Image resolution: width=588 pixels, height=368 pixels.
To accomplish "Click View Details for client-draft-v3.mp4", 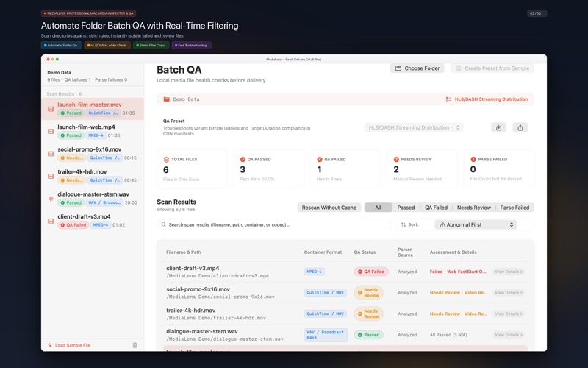I will coord(509,272).
